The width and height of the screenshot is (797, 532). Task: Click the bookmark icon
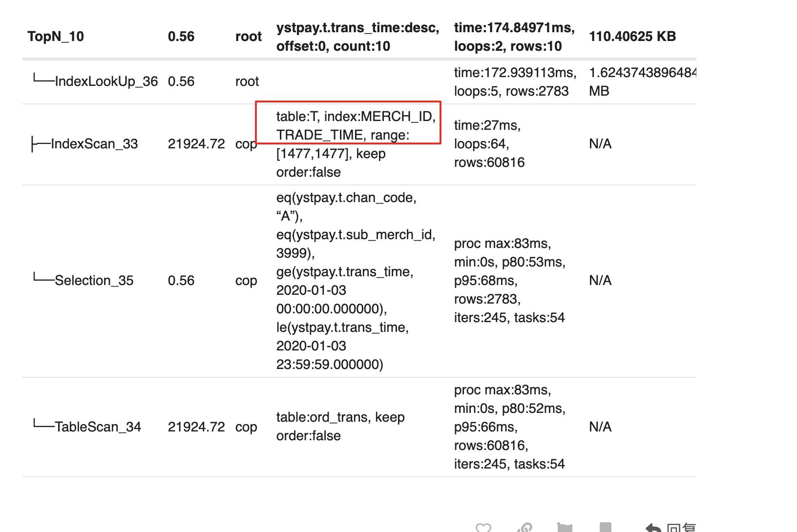(x=605, y=527)
